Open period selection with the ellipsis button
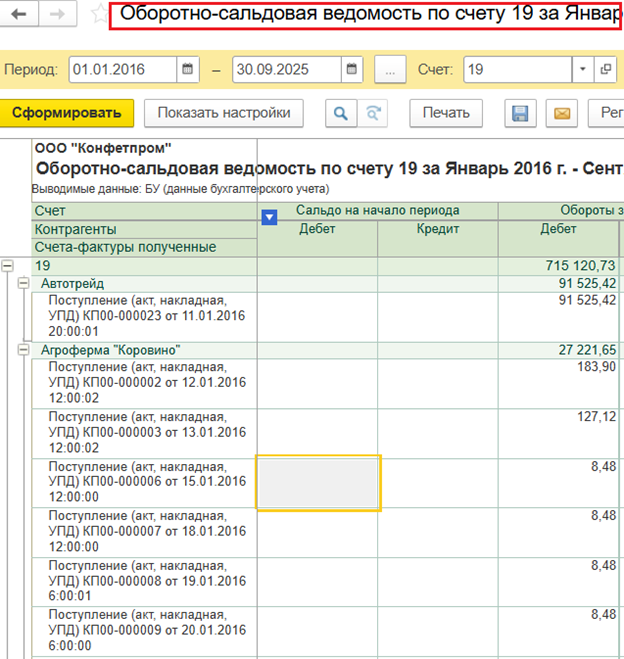Image resolution: width=624 pixels, height=659 pixels. coord(390,69)
